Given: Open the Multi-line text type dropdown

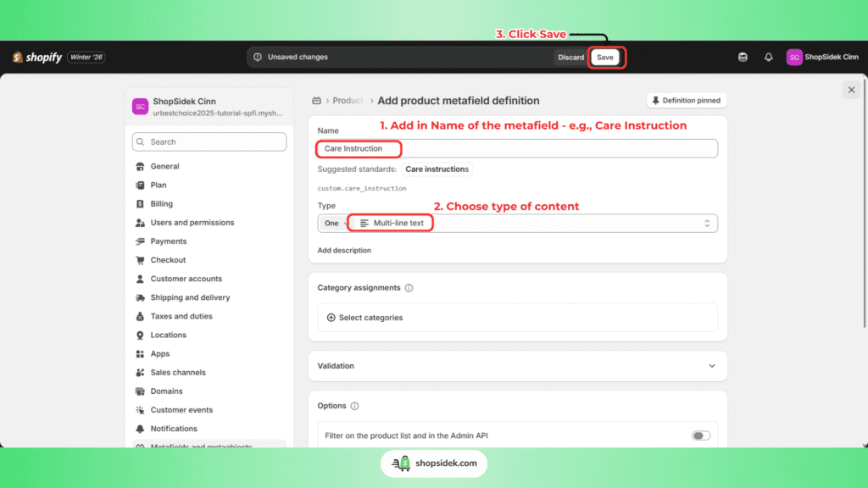Looking at the screenshot, I should click(534, 224).
